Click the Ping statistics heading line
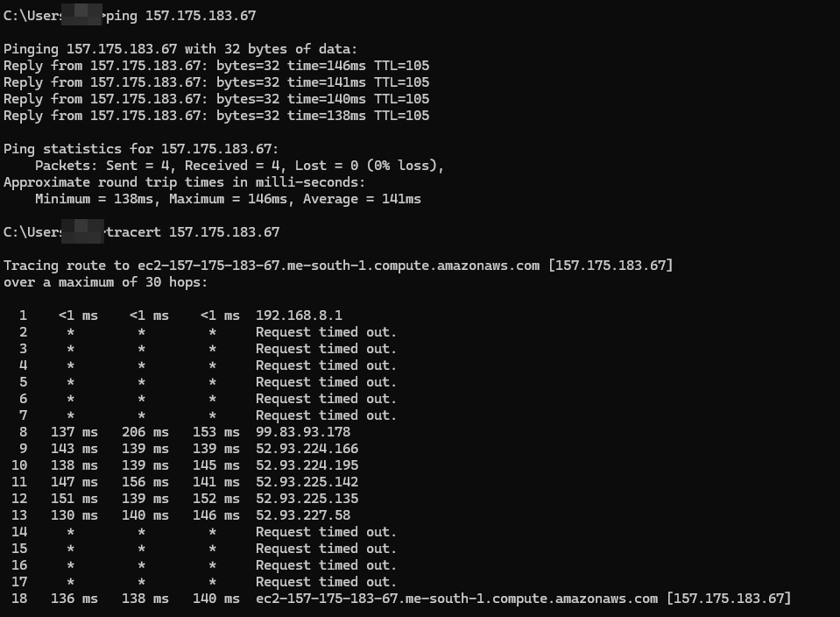This screenshot has width=840, height=617. coord(141,149)
